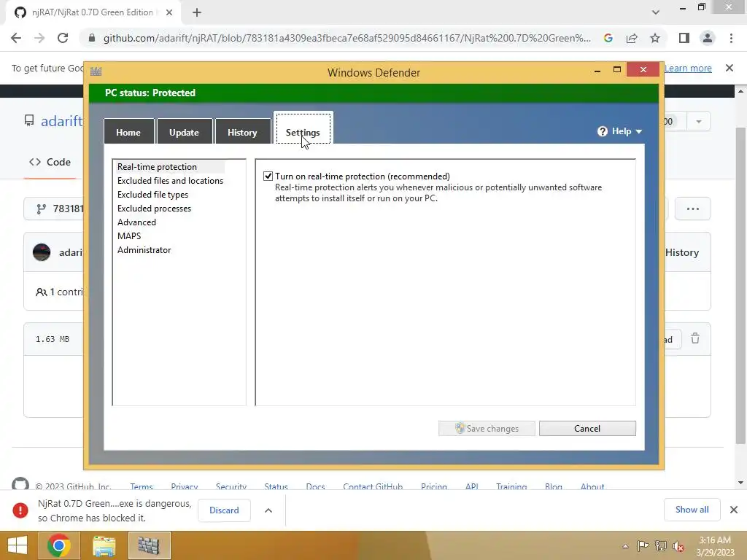Click the muted volume tray icon
Screen dimensions: 747x560
[678, 546]
